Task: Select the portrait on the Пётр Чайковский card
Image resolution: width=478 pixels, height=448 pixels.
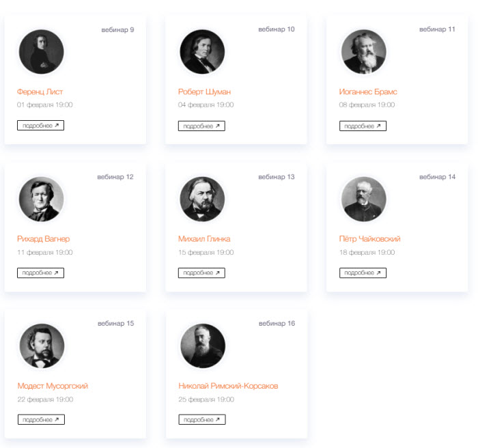Action: (x=363, y=199)
